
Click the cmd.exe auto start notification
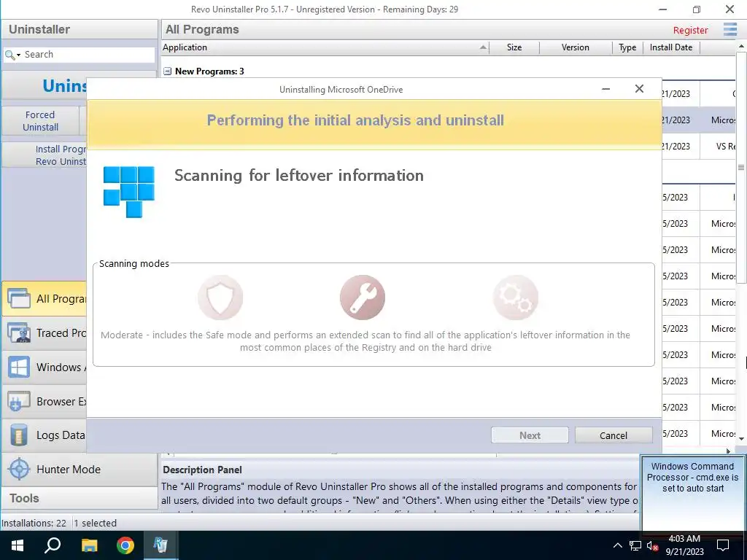(x=693, y=492)
